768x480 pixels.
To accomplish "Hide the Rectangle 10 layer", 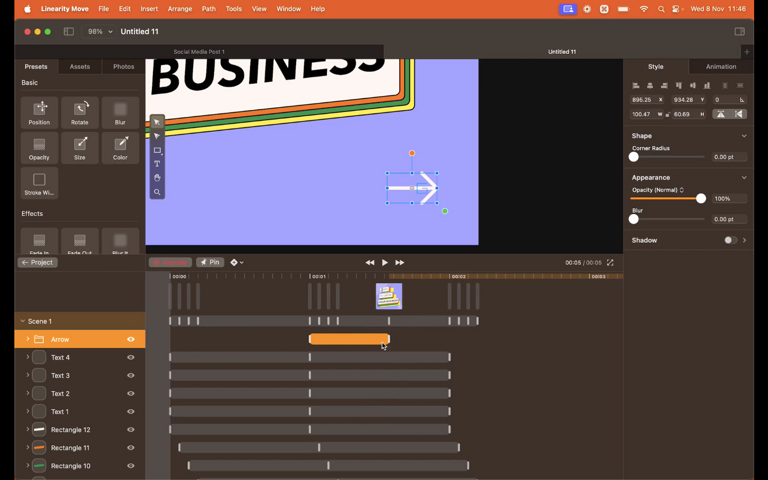I will coord(131,466).
